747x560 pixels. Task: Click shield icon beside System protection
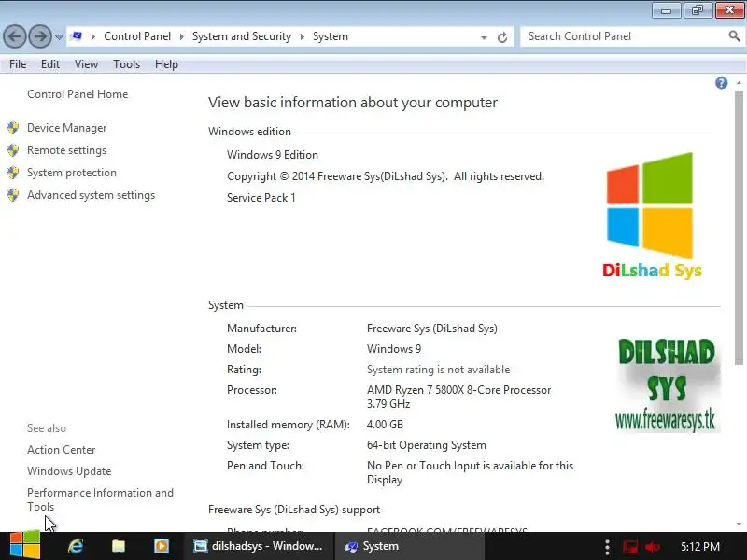(x=13, y=173)
